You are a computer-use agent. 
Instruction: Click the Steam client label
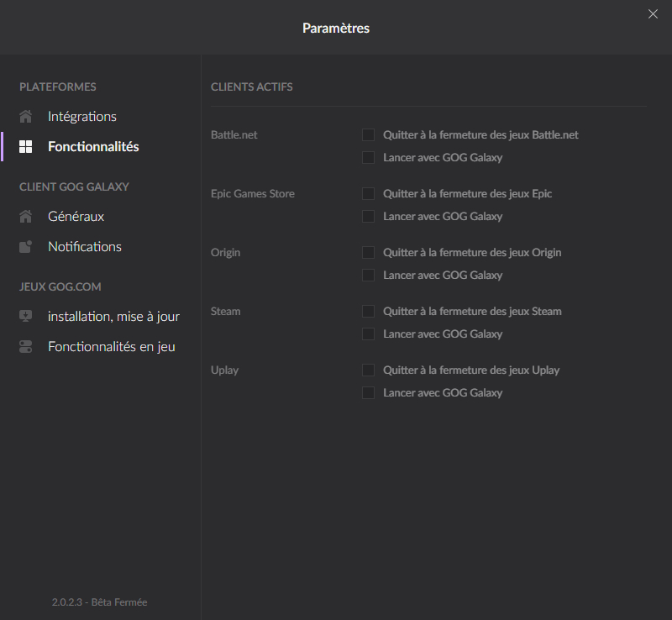coord(225,311)
